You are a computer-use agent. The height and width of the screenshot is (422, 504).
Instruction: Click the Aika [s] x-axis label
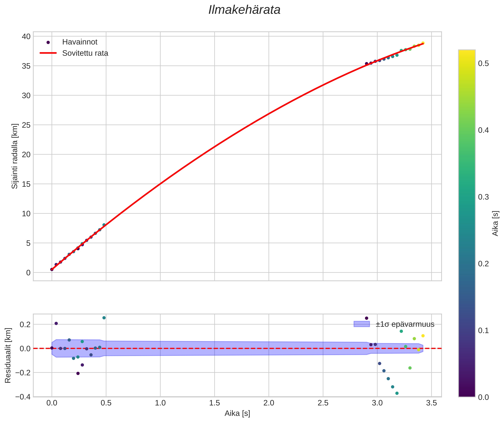coord(237,413)
